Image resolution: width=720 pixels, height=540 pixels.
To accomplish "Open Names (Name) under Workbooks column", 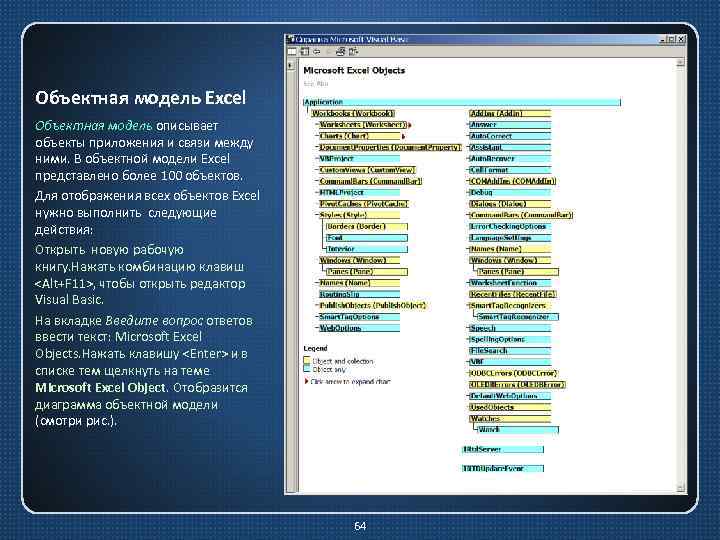I will (x=360, y=283).
